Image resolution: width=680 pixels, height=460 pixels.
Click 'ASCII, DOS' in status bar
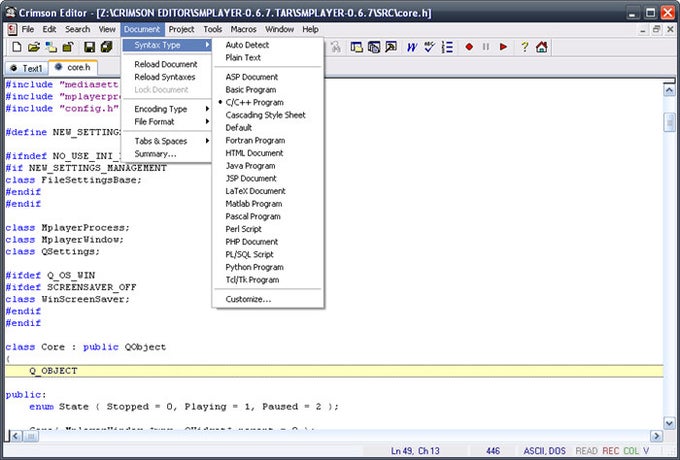click(x=544, y=451)
